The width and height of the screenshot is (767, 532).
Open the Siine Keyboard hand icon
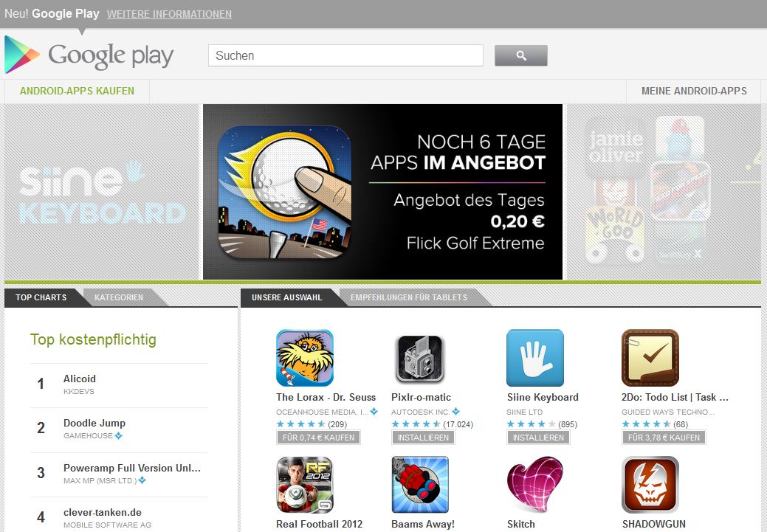(535, 358)
